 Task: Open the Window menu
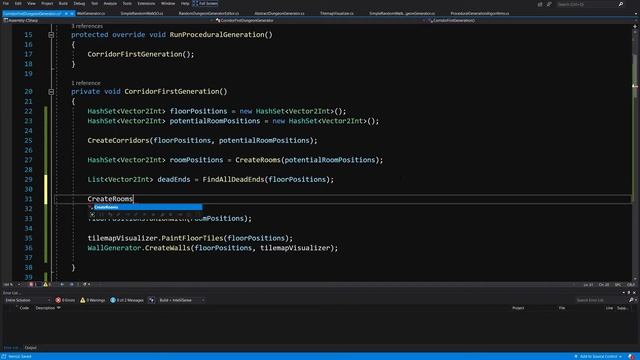(168, 3)
